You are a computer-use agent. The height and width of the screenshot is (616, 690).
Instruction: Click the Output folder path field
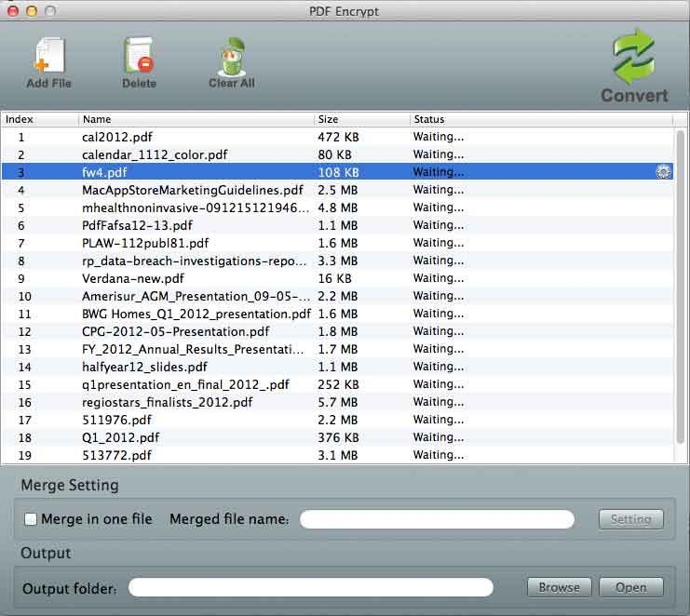(310, 587)
